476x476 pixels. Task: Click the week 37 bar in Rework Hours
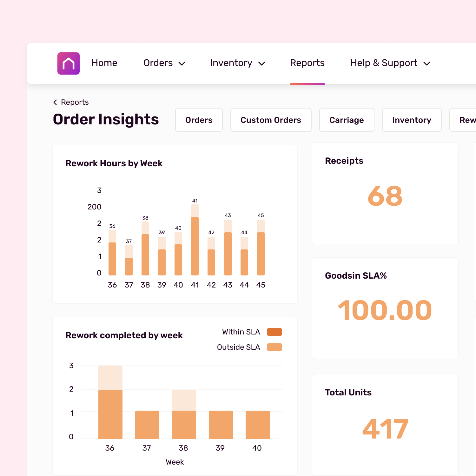click(x=129, y=260)
